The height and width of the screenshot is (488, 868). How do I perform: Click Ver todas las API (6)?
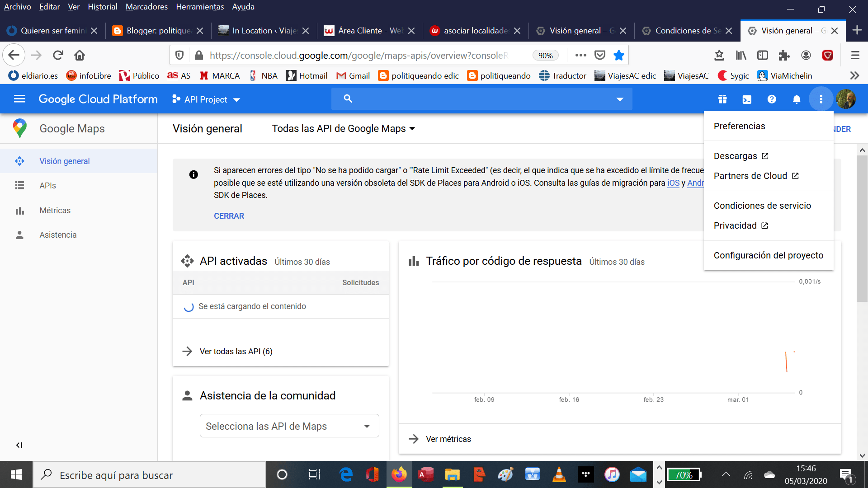coord(236,352)
